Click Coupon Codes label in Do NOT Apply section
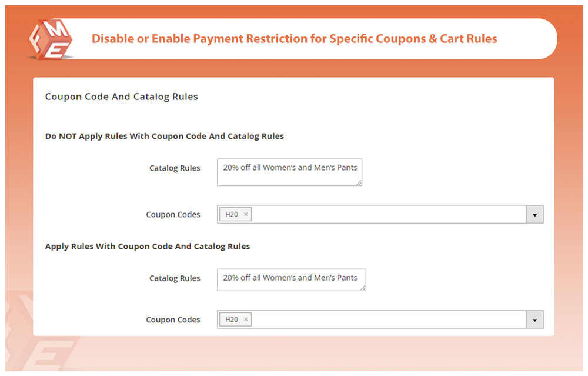Viewport: 588px width, 376px height. (x=173, y=215)
